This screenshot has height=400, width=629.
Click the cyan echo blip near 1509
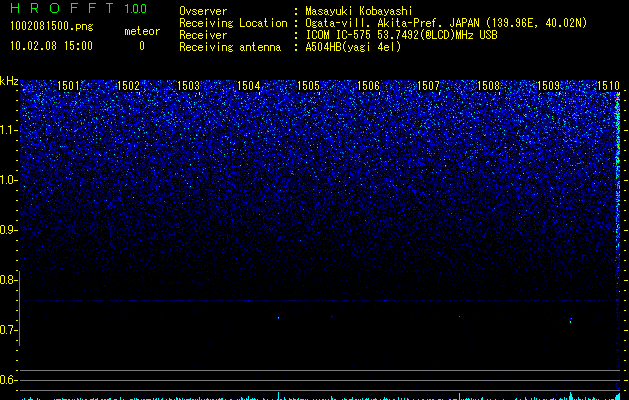click(570, 320)
